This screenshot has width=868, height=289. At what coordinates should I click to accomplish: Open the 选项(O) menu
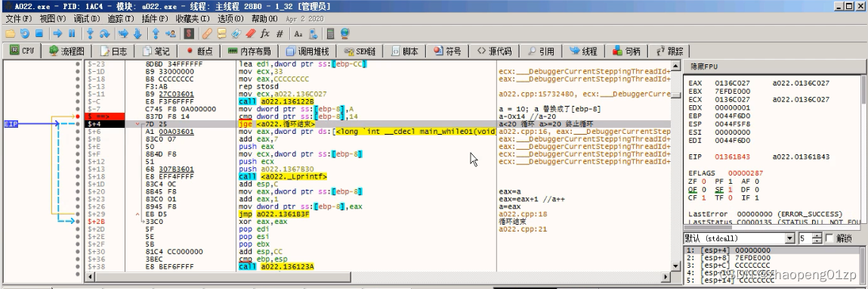(230, 18)
